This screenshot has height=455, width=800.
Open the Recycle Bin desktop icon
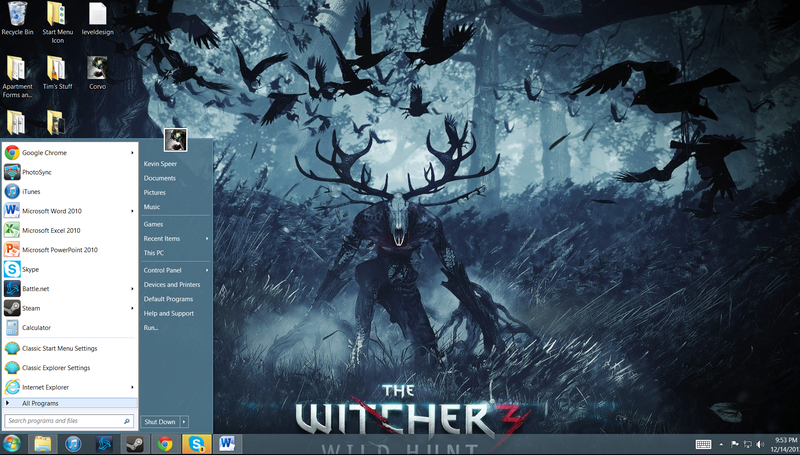click(x=17, y=18)
